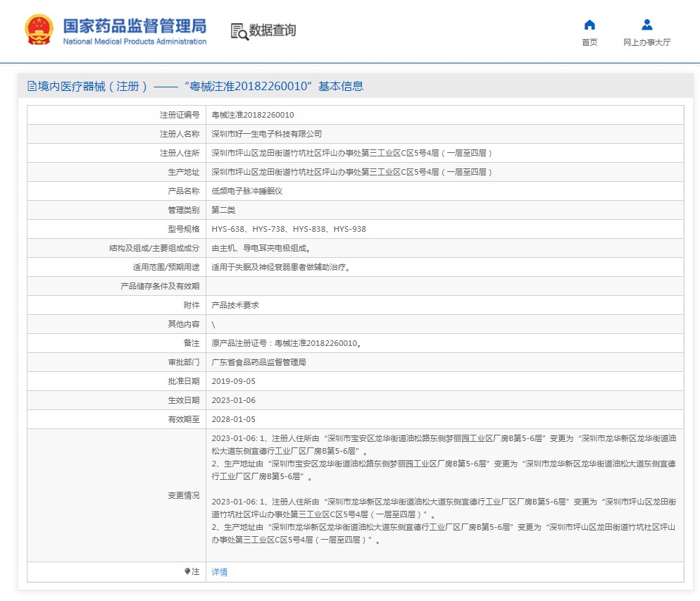Image resolution: width=700 pixels, height=601 pixels.
Task: Click 第二类 management category value
Action: 223,210
